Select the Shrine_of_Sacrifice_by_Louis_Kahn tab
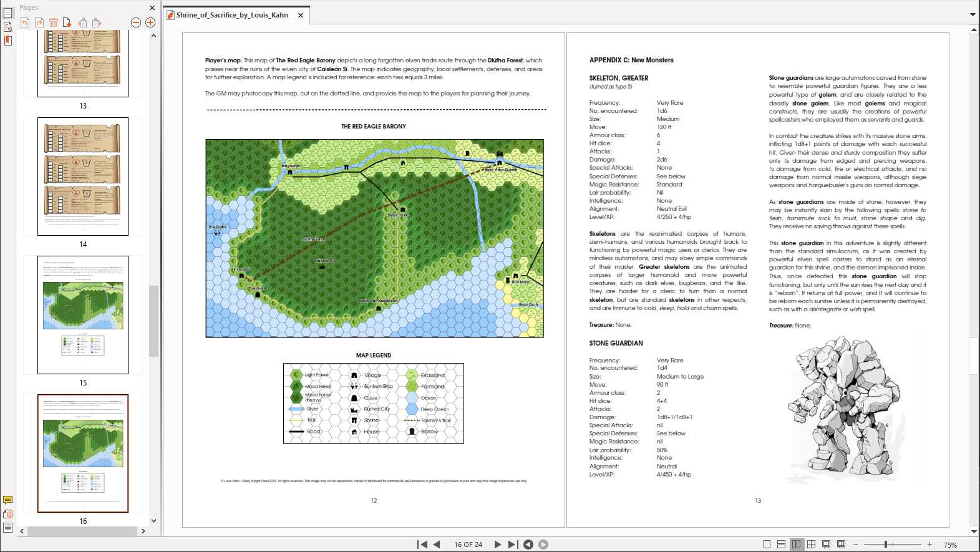Image resolution: width=980 pixels, height=552 pixels. [231, 15]
